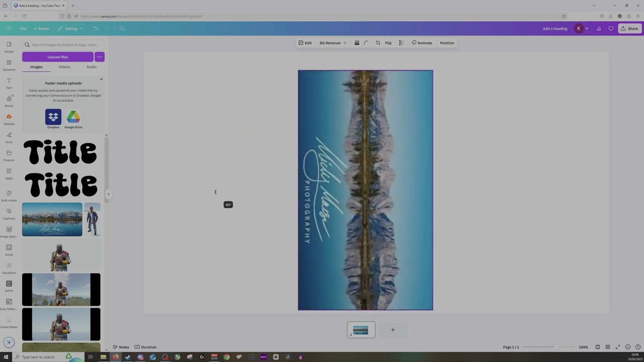644x362 pixels.
Task: Click the zoom slider handle
Action: click(556, 347)
